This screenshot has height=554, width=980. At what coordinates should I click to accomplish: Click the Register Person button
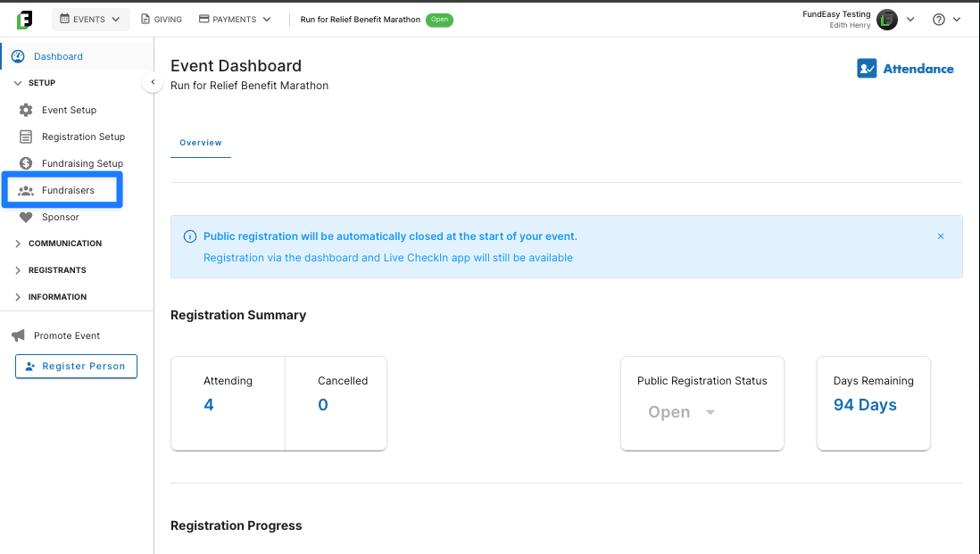tap(76, 366)
